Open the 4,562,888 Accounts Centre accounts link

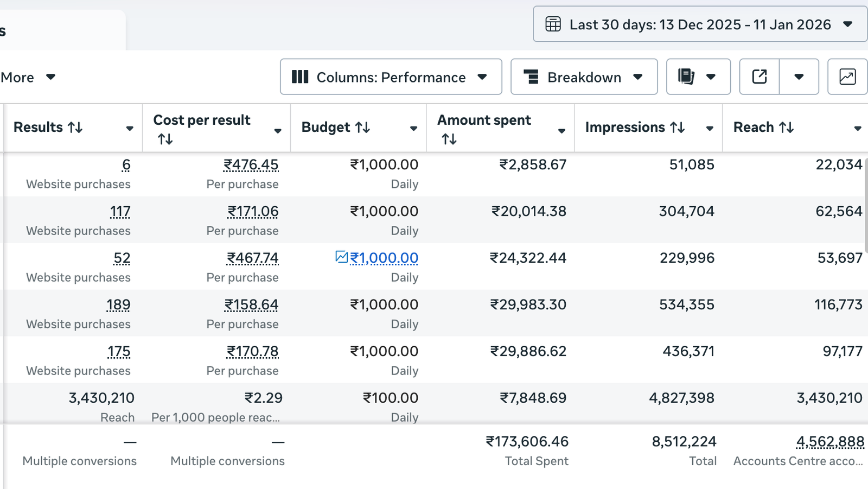pos(829,441)
